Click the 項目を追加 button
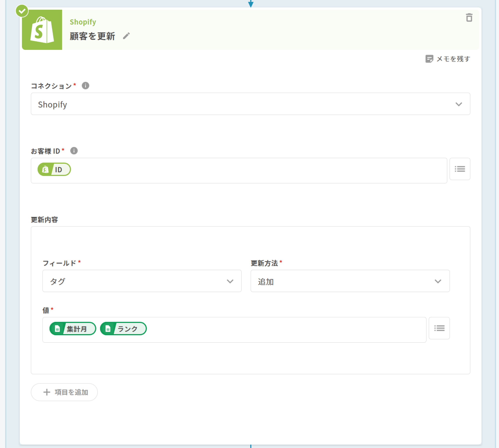The height and width of the screenshot is (448, 499). [x=64, y=392]
